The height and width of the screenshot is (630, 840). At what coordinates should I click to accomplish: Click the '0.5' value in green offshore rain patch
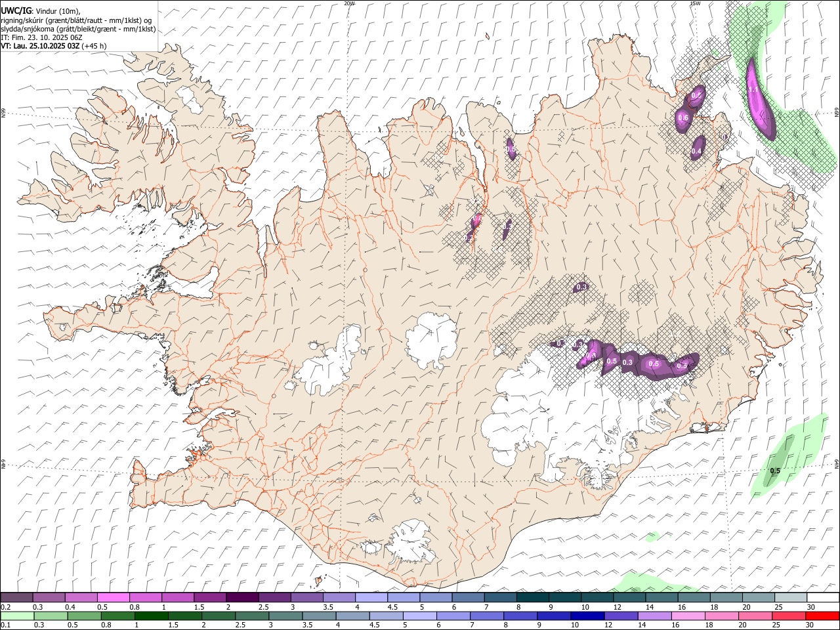[775, 471]
